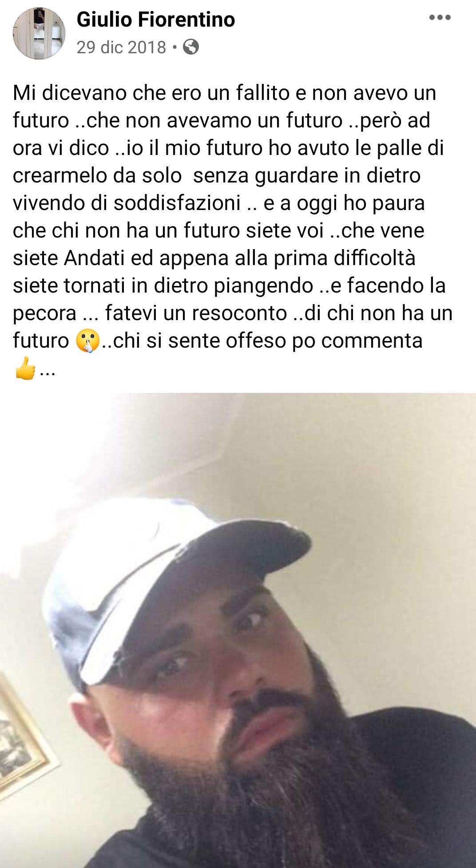
Task: Open Giulio Fiorentino's round profile picture
Action: click(39, 33)
